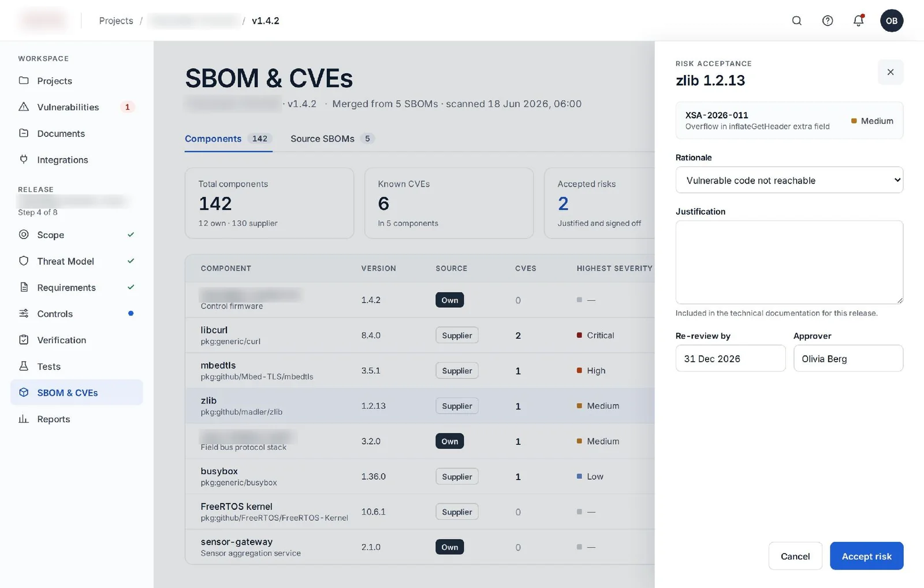Screen dimensions: 924x588
Task: Select the FreeRTOS kernel row
Action: (x=420, y=512)
